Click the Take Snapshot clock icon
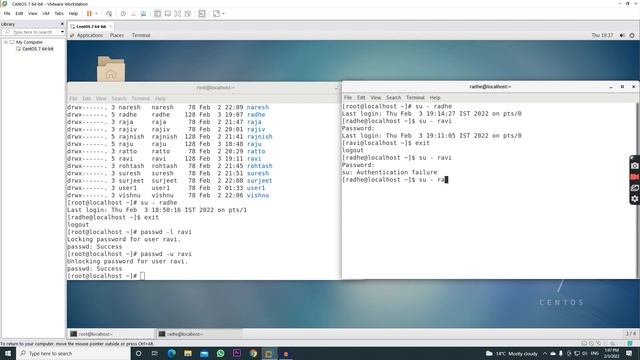 pyautogui.click(x=123, y=13)
